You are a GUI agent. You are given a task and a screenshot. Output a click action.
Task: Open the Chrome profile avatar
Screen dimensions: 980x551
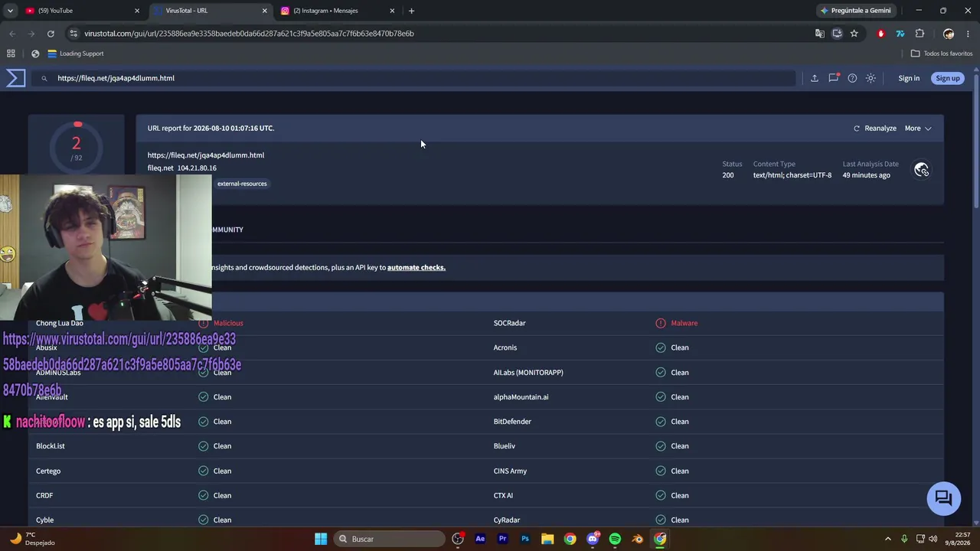click(949, 34)
